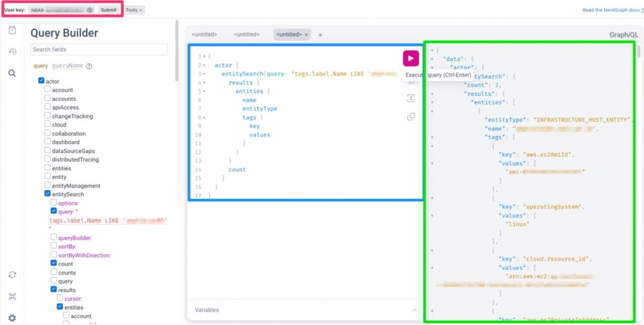Switch to the first untitled tab
This screenshot has height=325, width=644.
(204, 35)
